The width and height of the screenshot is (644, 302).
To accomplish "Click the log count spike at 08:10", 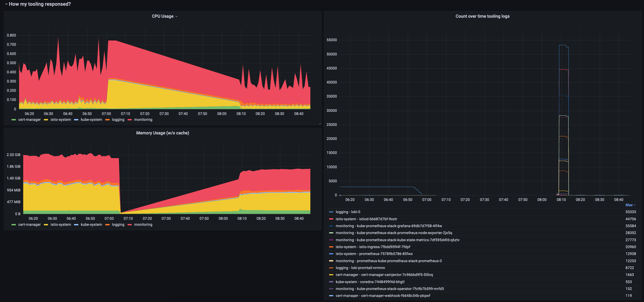I will tap(564, 120).
